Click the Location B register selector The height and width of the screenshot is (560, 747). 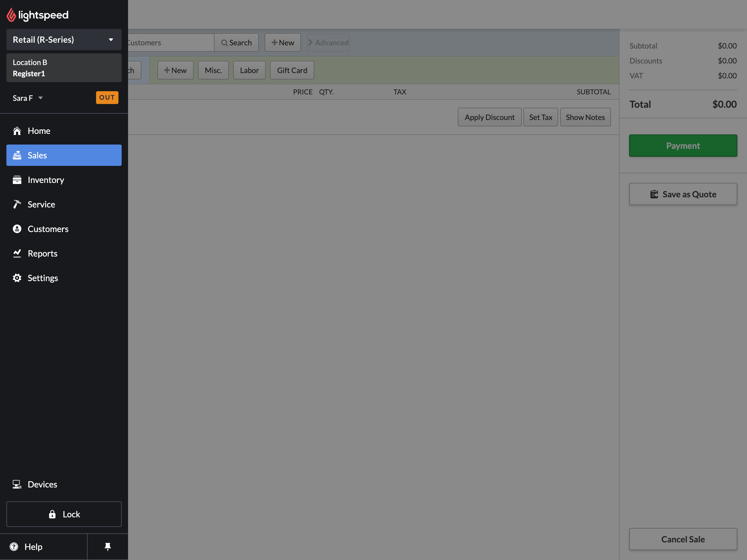[x=63, y=68]
